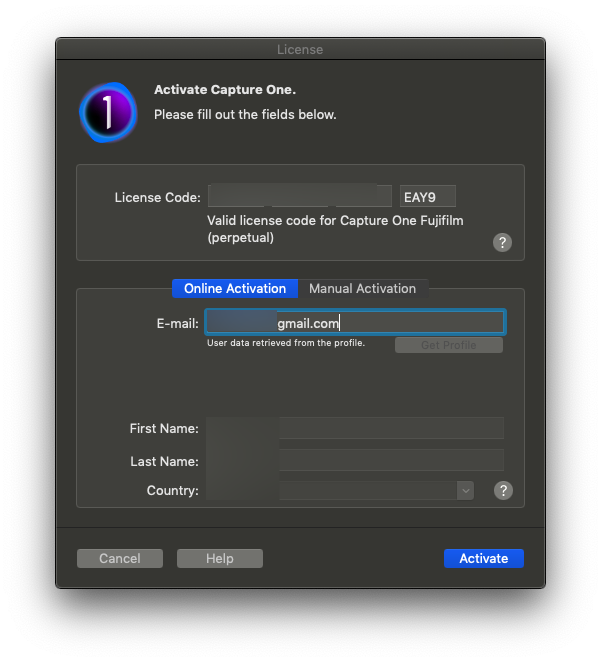Open the license code help question mark
Image resolution: width=601 pixels, height=662 pixels.
click(x=502, y=242)
